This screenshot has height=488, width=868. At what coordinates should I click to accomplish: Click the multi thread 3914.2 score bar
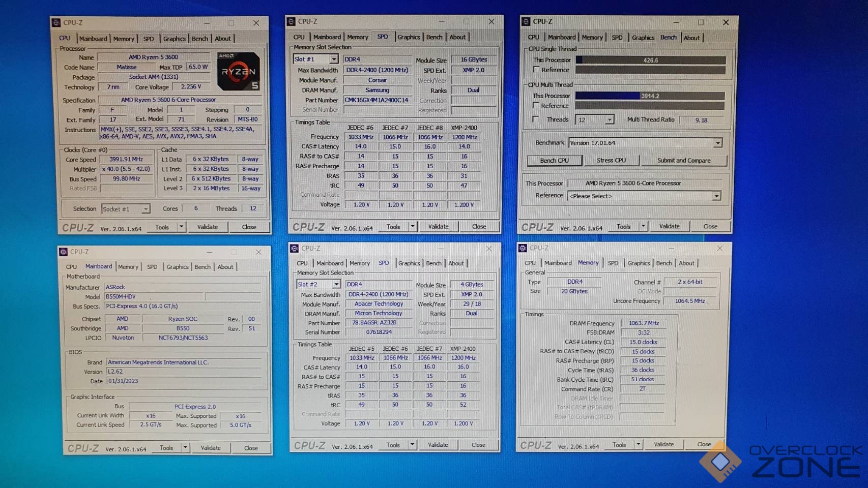[650, 96]
